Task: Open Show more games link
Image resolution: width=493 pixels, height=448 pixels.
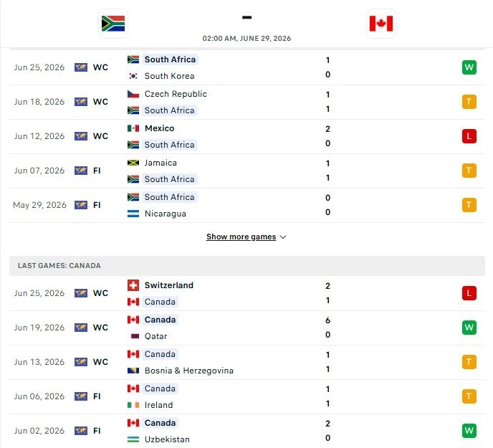Action: point(241,237)
